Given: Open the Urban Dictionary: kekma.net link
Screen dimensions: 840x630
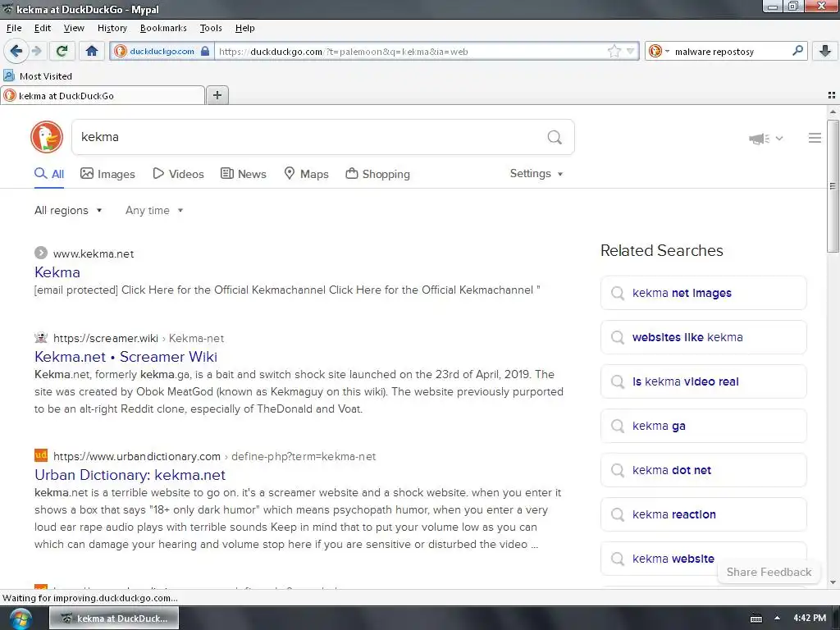Looking at the screenshot, I should [x=130, y=475].
